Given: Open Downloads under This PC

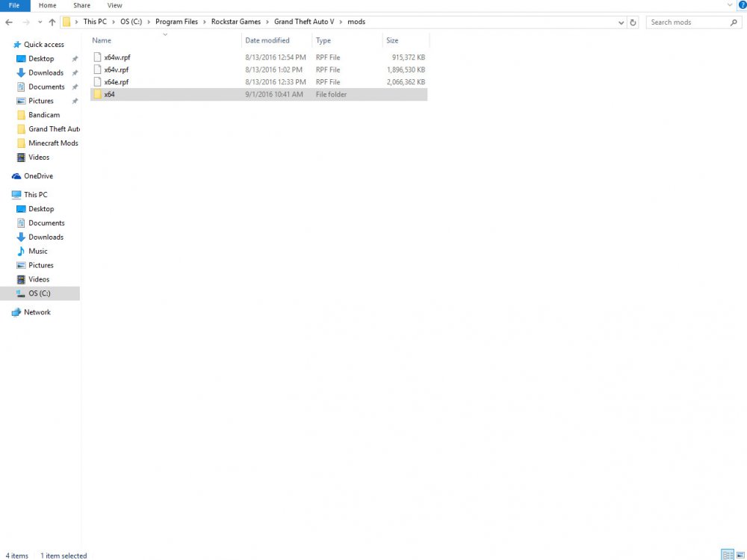Looking at the screenshot, I should (46, 237).
